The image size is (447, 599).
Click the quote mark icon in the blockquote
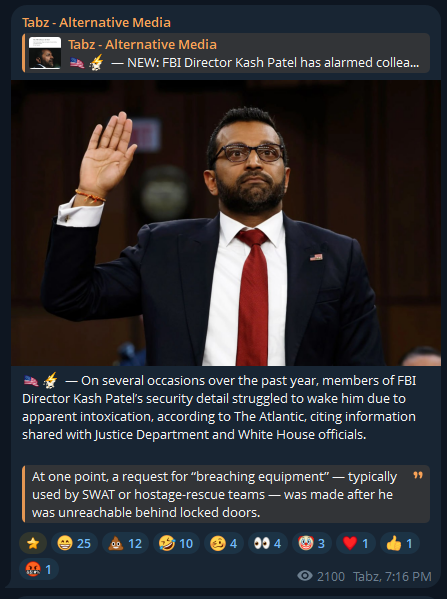tap(418, 475)
